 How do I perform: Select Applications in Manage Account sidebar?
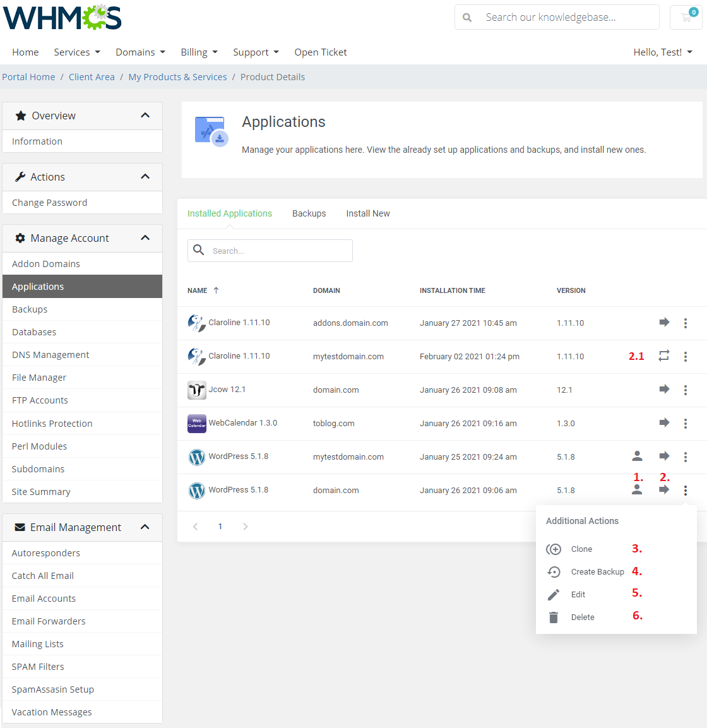(x=82, y=287)
